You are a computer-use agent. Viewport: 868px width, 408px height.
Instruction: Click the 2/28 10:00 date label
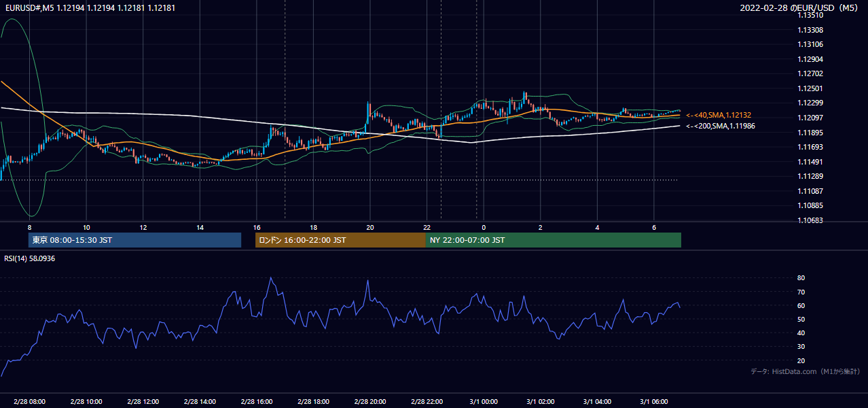86,402
